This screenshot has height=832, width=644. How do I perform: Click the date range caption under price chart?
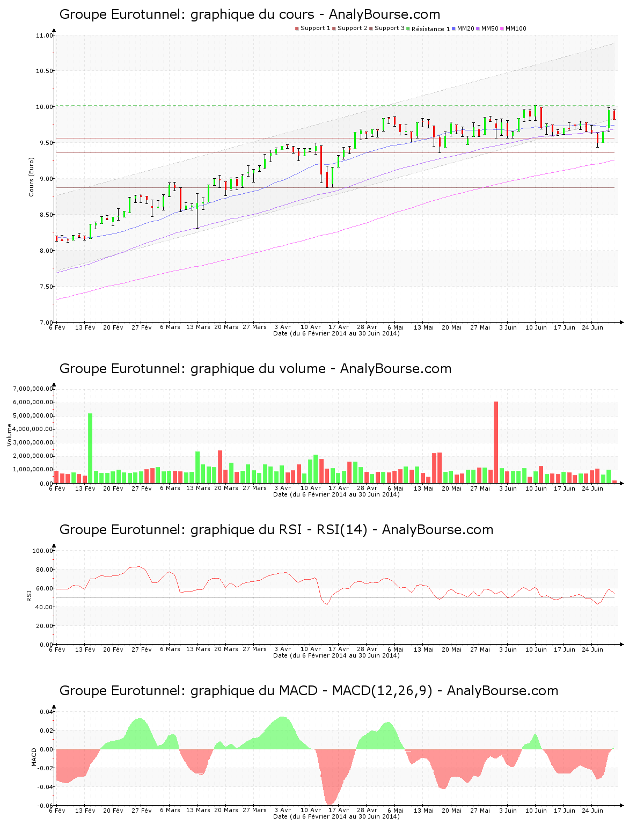[x=336, y=333]
